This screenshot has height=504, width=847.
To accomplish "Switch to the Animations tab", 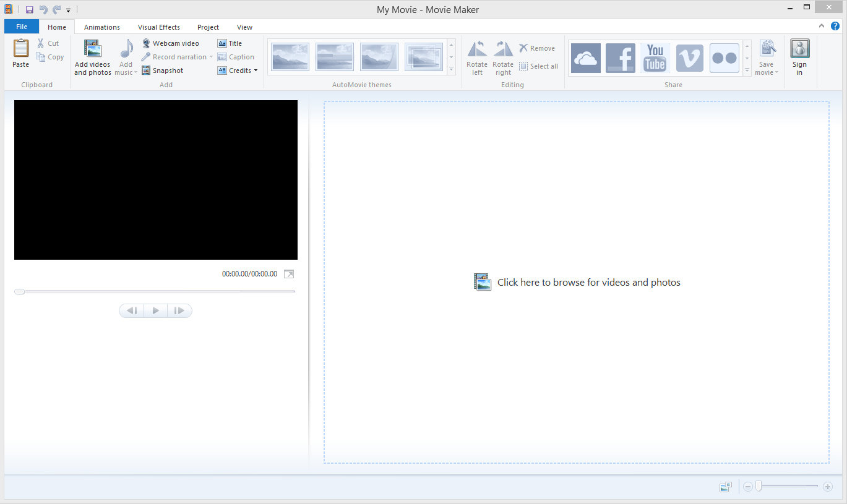I will (102, 27).
